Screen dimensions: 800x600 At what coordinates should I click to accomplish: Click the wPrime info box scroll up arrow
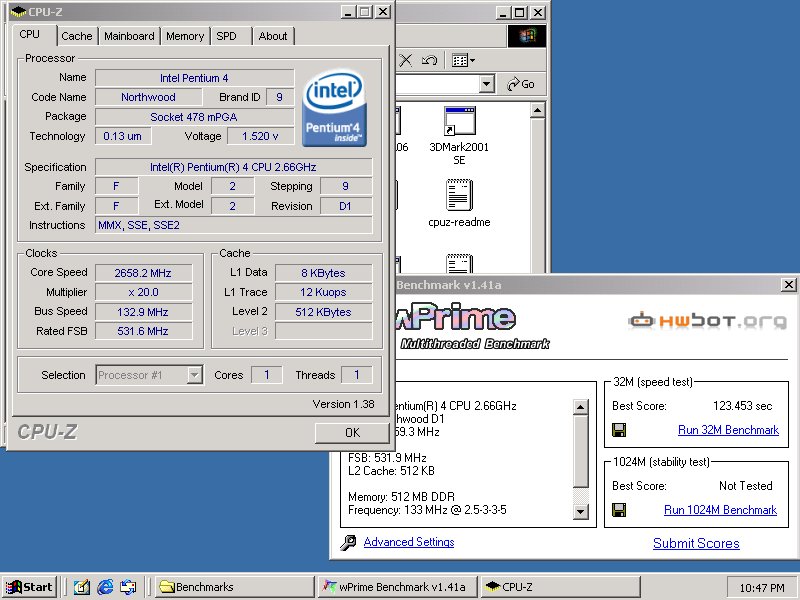581,407
